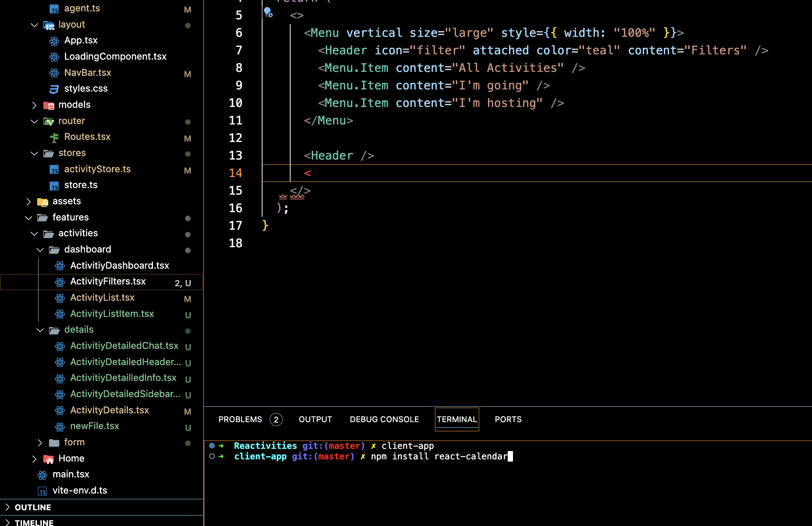Click the "All Activities" string on line 8
Screen dimensions: 812x526
[x=508, y=68]
